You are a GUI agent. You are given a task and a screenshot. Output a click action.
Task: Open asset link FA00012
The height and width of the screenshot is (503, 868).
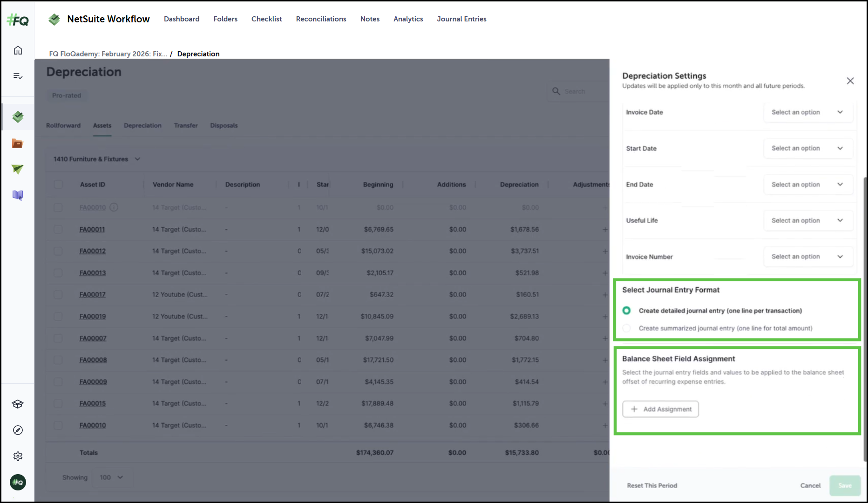click(93, 251)
